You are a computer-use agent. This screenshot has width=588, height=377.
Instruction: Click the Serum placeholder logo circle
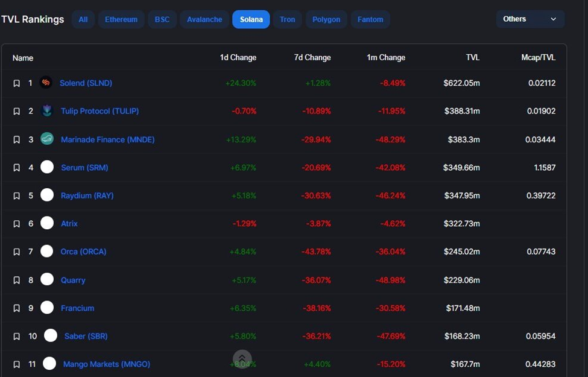coord(47,167)
